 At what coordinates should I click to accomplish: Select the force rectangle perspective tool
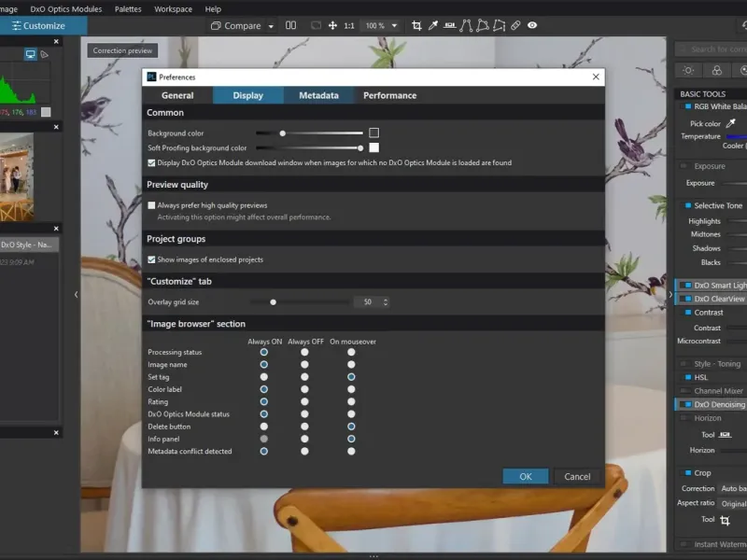tap(483, 26)
